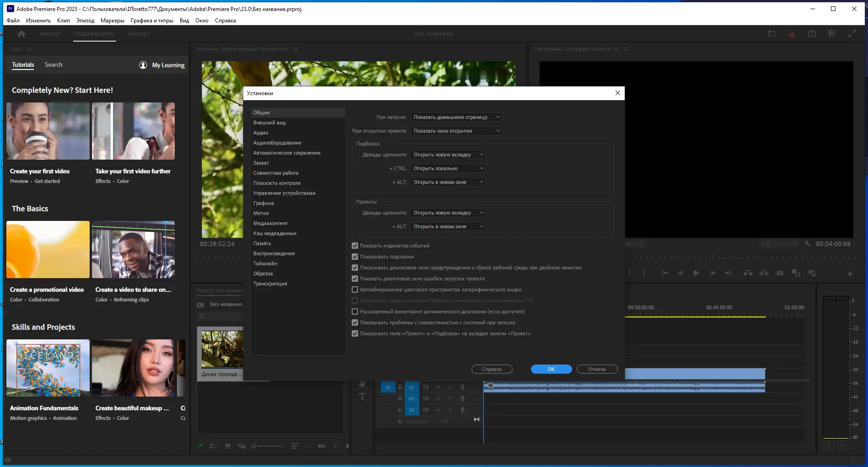The width and height of the screenshot is (868, 467).
Task: Open Bins double-click action dropdown
Action: 448,155
